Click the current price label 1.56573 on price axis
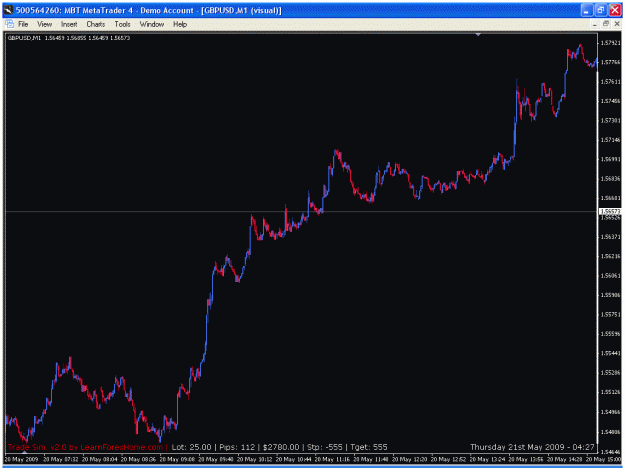The image size is (625, 468). pyautogui.click(x=610, y=211)
